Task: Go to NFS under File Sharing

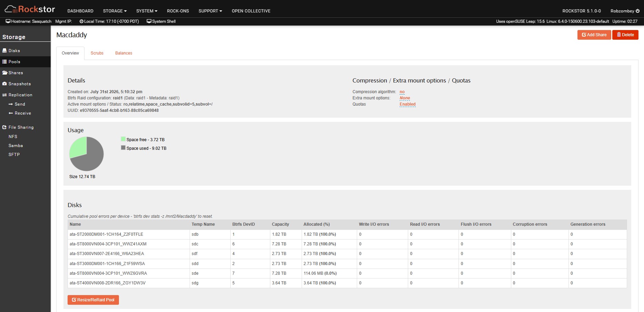Action: tap(13, 136)
